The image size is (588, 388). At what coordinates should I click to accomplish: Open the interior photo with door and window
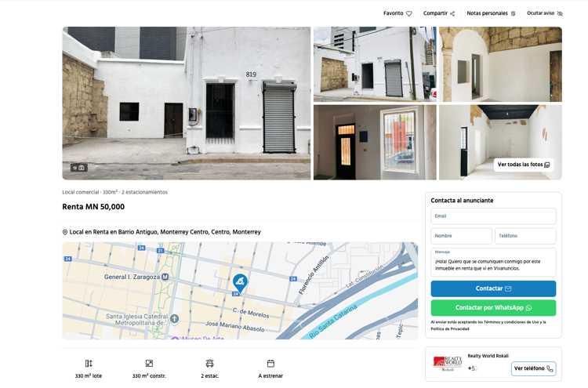click(375, 143)
